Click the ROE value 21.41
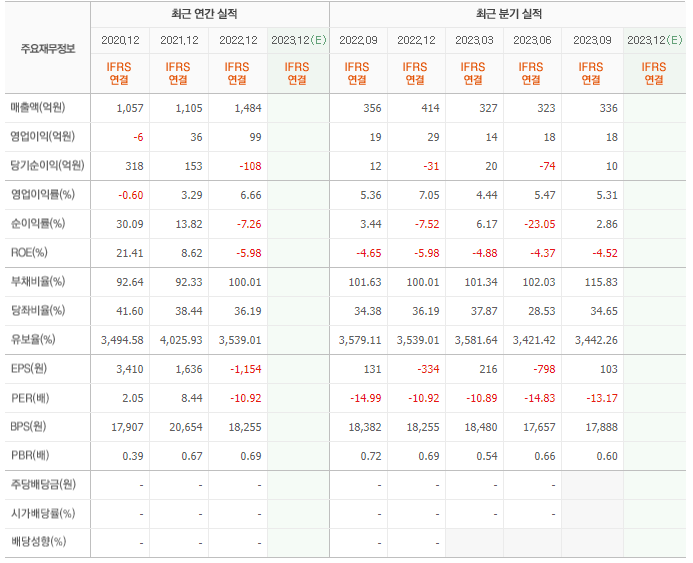Image resolution: width=693 pixels, height=563 pixels. tap(130, 253)
